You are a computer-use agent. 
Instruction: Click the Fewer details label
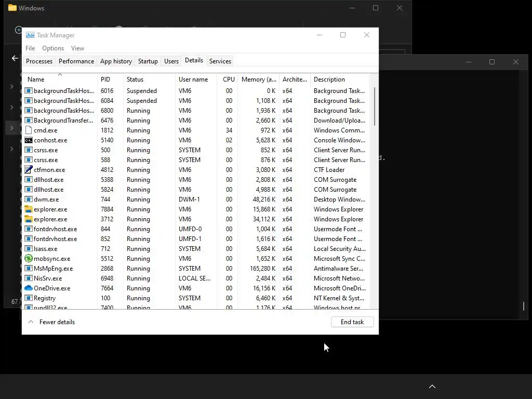coord(57,322)
